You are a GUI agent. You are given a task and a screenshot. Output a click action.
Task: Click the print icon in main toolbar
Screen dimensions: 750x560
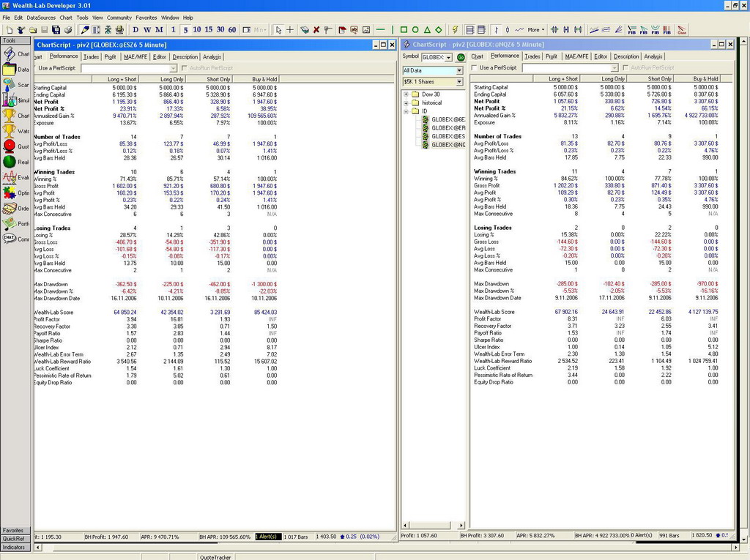click(x=68, y=30)
